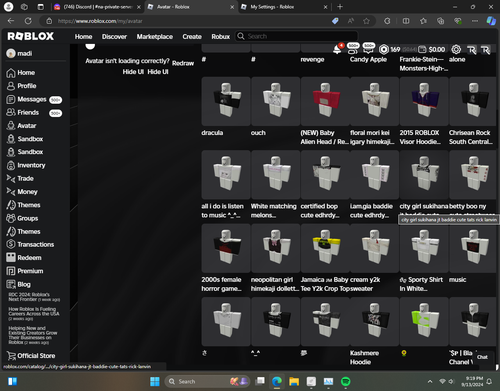Open Premium in the sidebar
The image size is (500, 391).
[x=25, y=271]
